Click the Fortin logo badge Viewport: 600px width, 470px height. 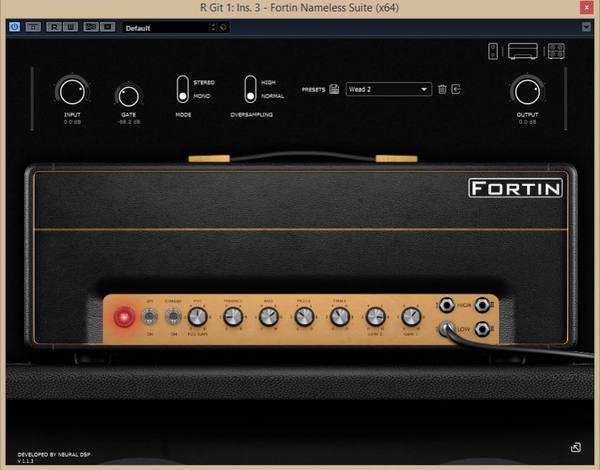tap(515, 188)
